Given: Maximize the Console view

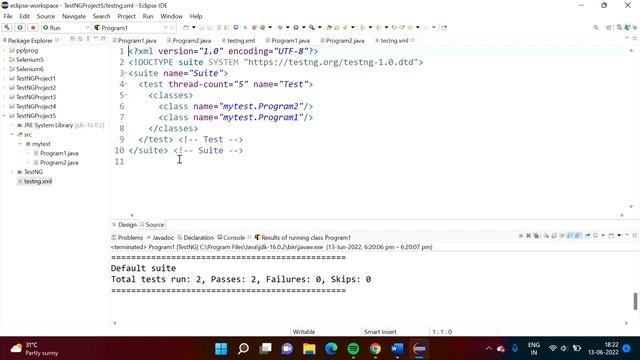Looking at the screenshot, I should [x=635, y=236].
